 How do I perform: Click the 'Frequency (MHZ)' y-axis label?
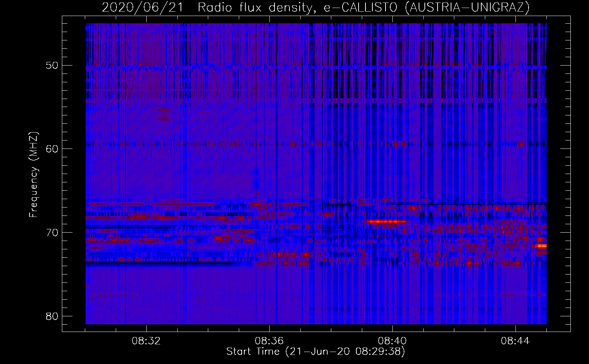33,175
